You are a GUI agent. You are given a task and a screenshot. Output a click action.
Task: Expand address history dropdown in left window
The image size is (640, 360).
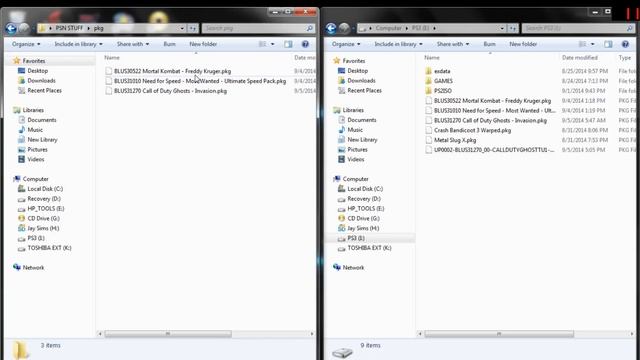click(x=182, y=28)
